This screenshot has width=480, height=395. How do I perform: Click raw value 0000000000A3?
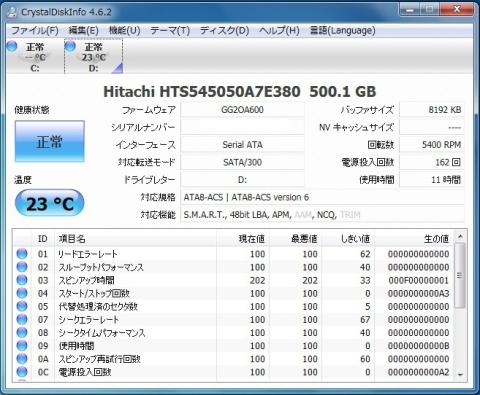click(x=419, y=294)
